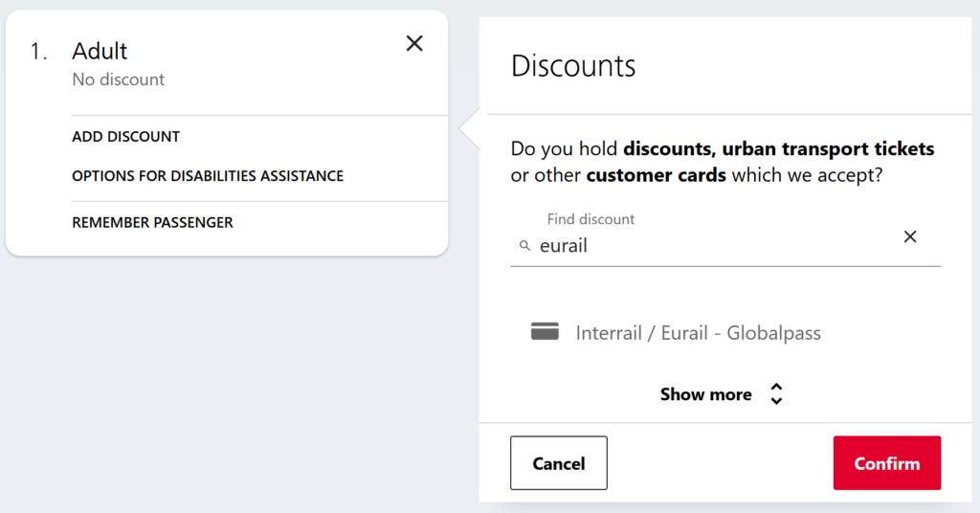Cancel the Discounts dialog

pyautogui.click(x=559, y=463)
